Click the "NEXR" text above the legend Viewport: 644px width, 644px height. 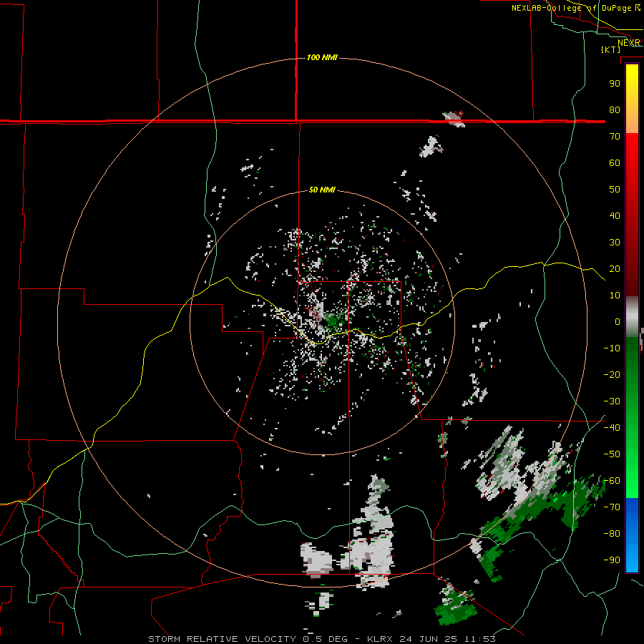tap(629, 43)
